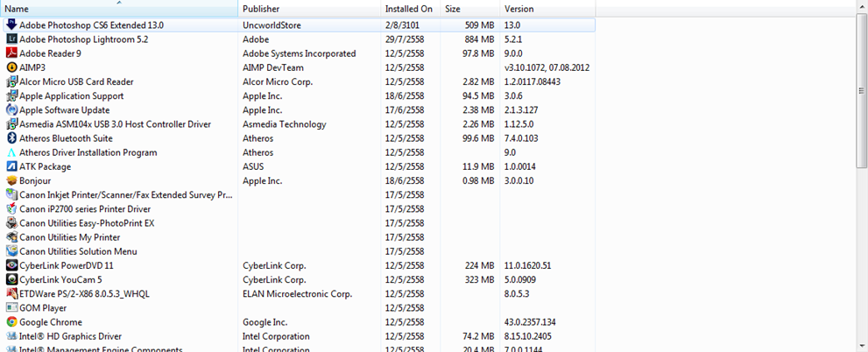The height and width of the screenshot is (352, 868).
Task: Click the Google Inc. publisher cell
Action: 265,322
